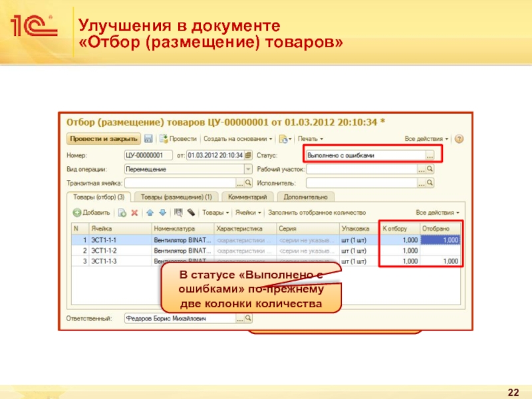532x399 pixels.
Task: Click magnifier icon next to Рабочий участок
Action: [x=430, y=169]
